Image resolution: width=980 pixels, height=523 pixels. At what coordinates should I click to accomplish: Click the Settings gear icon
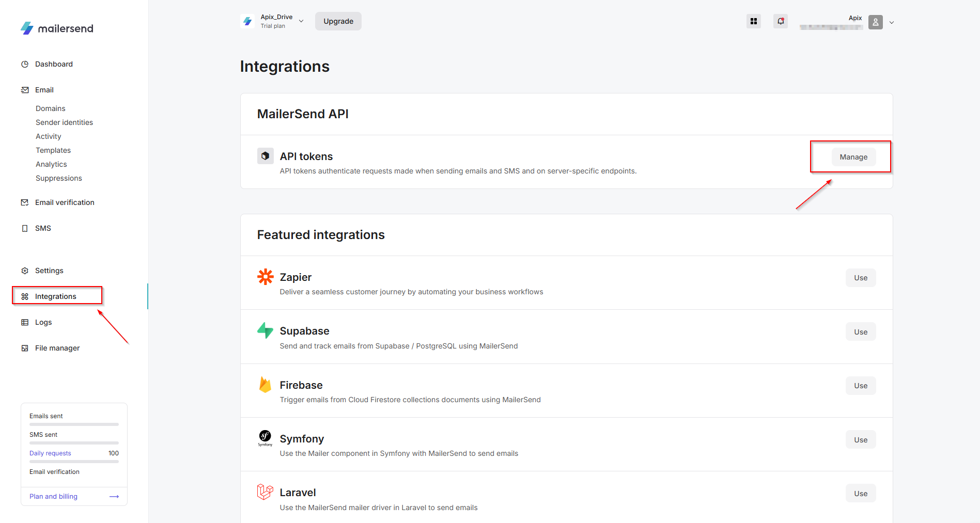pyautogui.click(x=25, y=271)
